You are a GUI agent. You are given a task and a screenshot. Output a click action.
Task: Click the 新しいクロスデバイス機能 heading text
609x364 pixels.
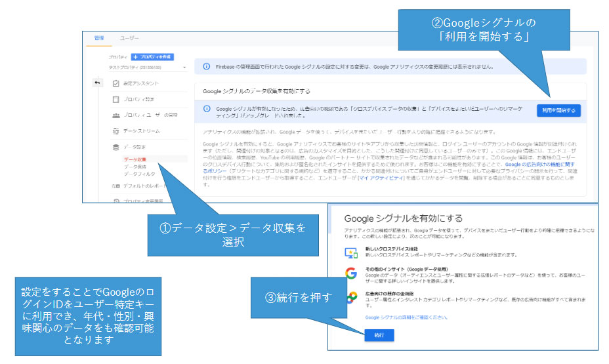pos(392,249)
